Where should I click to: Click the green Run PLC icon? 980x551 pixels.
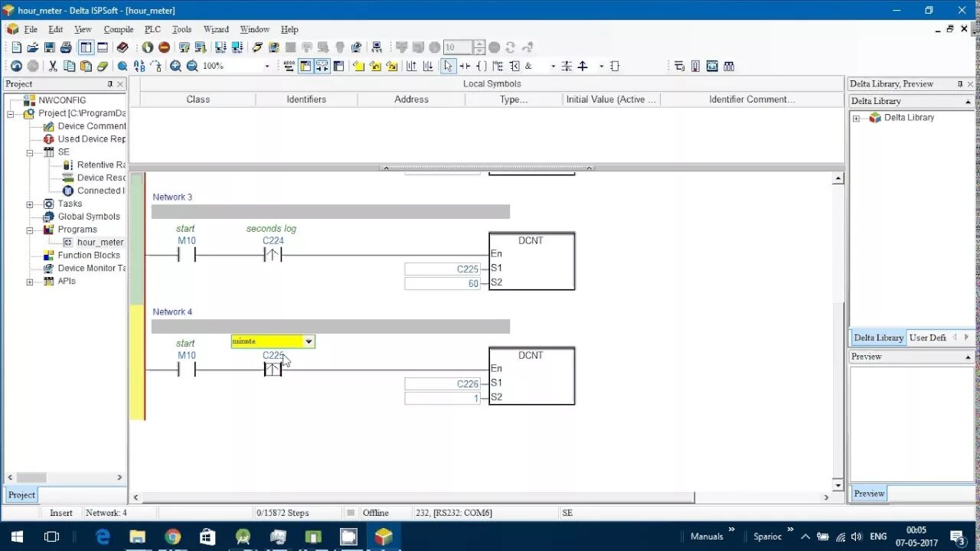pyautogui.click(x=148, y=47)
